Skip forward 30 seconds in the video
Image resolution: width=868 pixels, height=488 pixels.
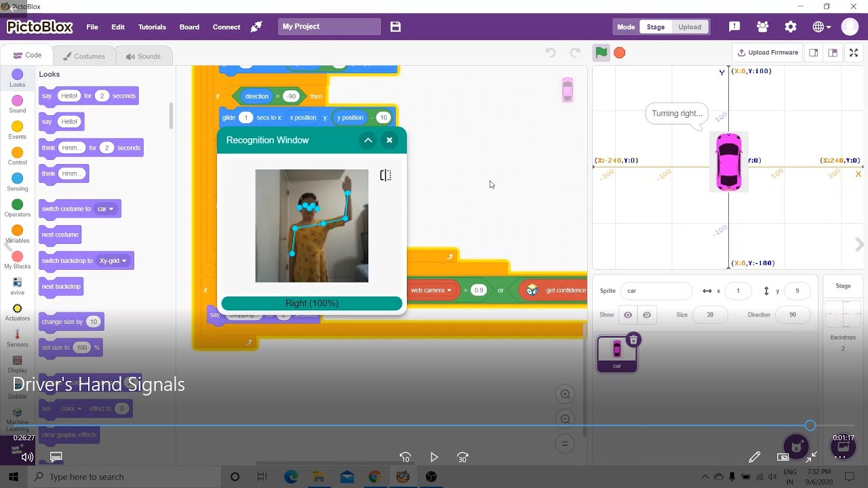462,457
